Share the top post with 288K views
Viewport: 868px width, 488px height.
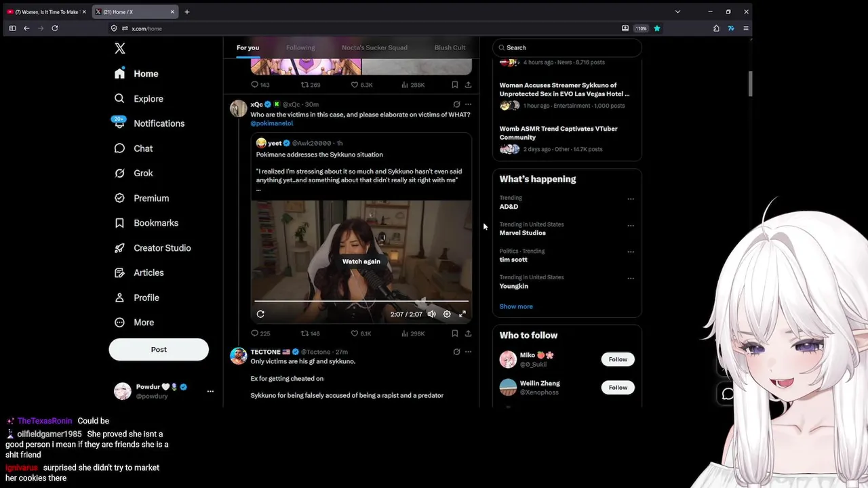click(x=468, y=85)
